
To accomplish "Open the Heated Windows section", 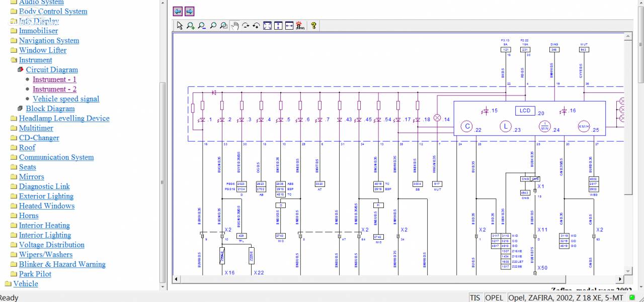I will 47,206.
